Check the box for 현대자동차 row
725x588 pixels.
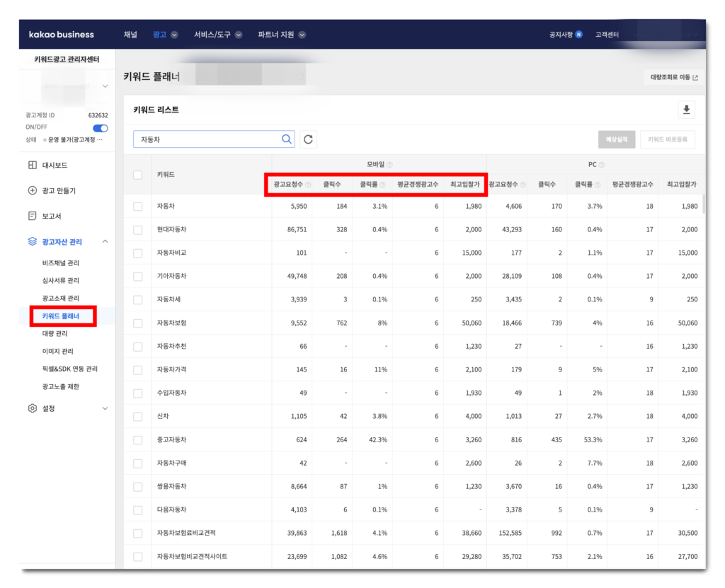click(138, 229)
